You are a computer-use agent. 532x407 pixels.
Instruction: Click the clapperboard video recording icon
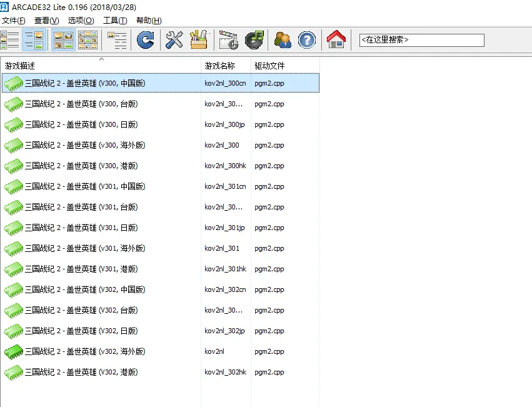[x=228, y=40]
